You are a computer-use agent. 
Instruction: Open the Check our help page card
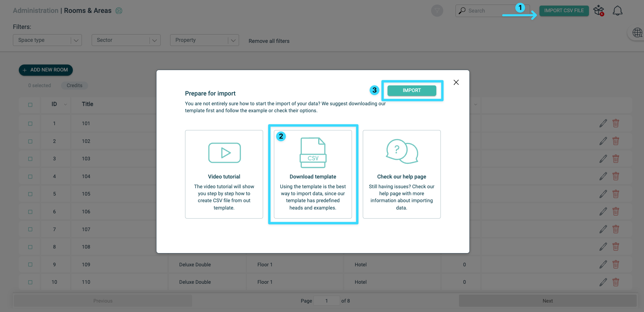(x=402, y=174)
